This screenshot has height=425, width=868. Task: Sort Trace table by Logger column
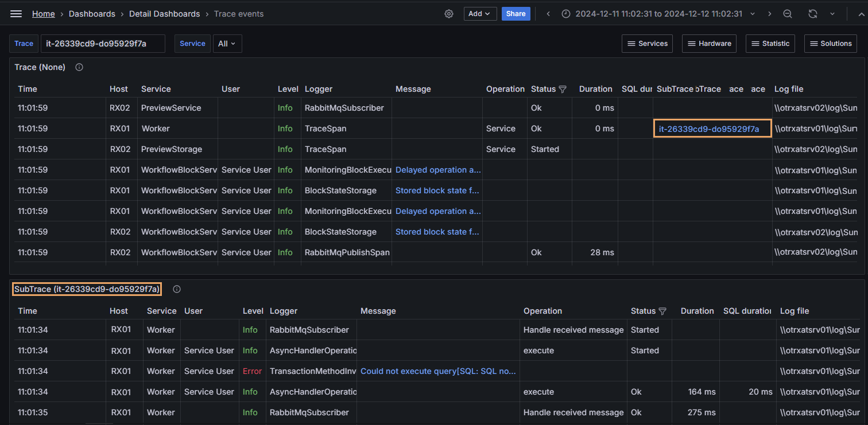coord(319,89)
